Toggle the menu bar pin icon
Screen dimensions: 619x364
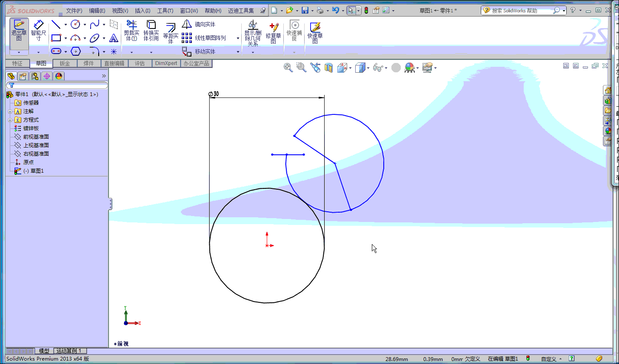(x=263, y=10)
